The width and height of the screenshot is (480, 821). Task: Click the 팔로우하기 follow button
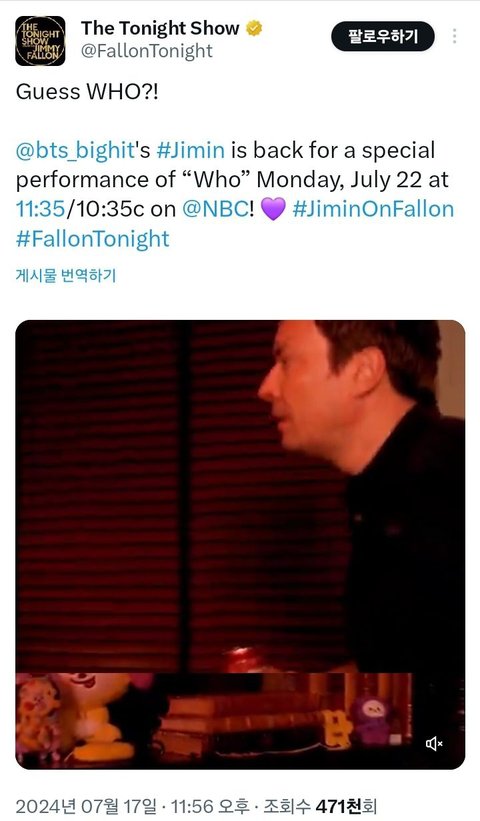click(x=383, y=36)
